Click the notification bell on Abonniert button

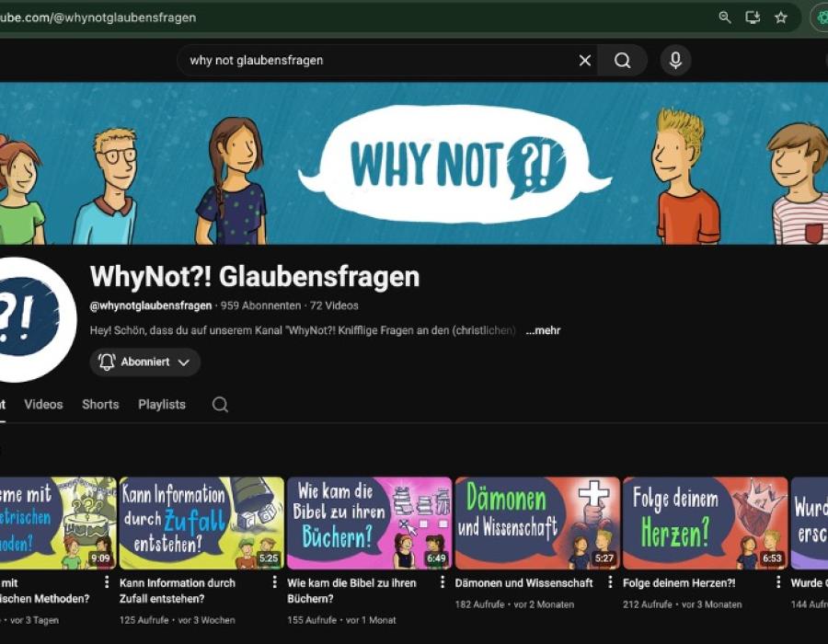[x=107, y=362]
